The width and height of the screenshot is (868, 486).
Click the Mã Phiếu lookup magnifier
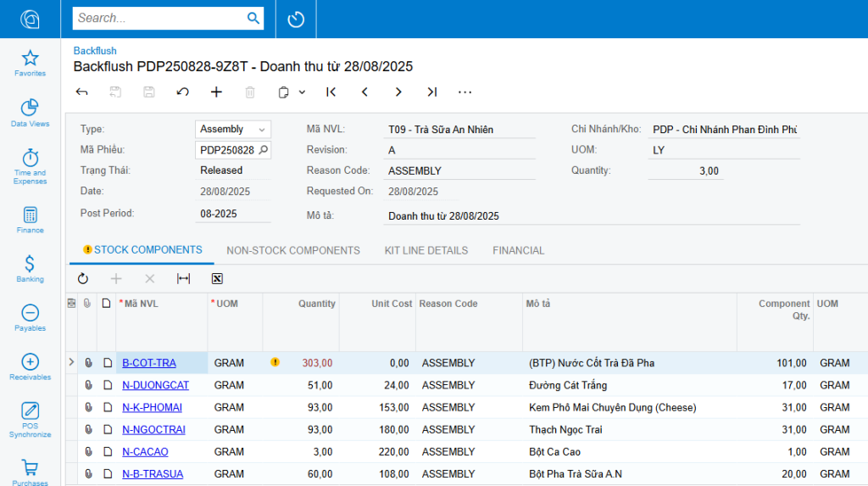264,149
